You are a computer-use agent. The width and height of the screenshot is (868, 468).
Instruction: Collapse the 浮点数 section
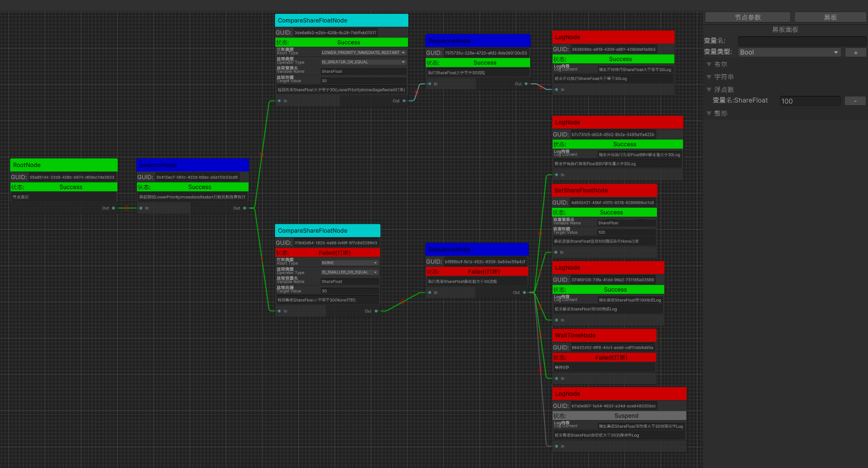point(709,90)
